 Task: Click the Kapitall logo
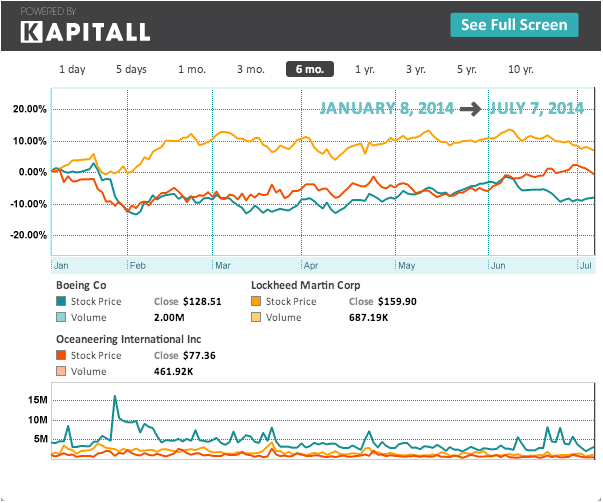[85, 31]
